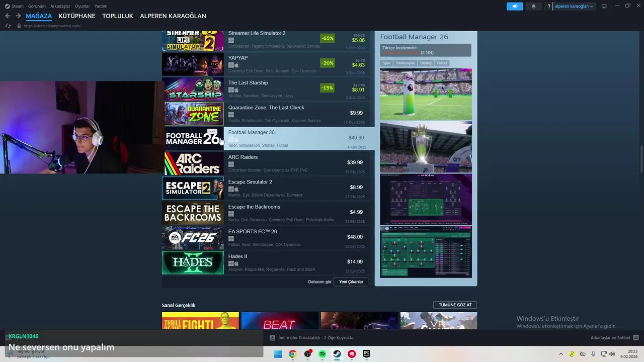The width and height of the screenshot is (644, 362).
Task: Open Beat Saber VR thumbnail
Action: pos(280,321)
